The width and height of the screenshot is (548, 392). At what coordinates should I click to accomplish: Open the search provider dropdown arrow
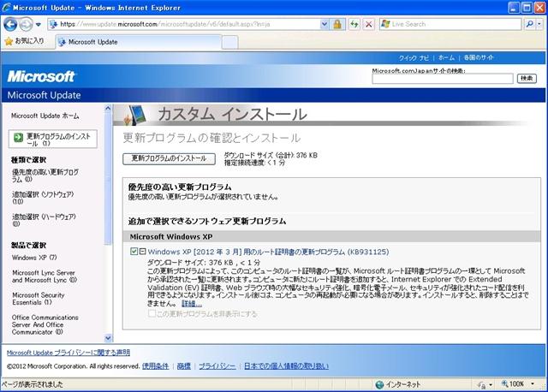point(539,24)
